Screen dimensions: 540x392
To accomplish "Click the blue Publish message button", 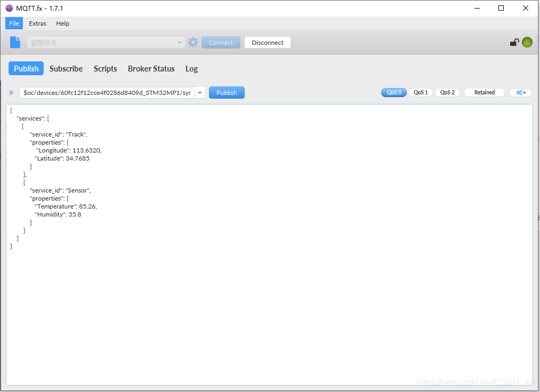I will tap(227, 92).
